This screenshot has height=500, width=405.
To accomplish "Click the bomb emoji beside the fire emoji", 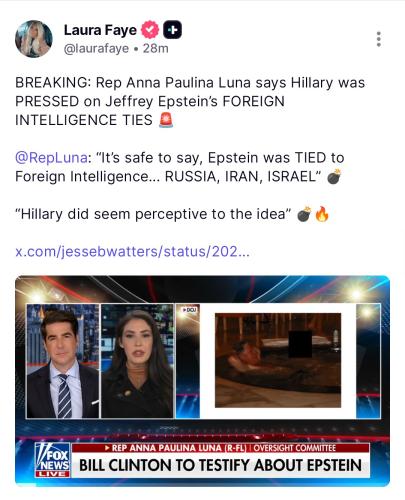I will [304, 214].
